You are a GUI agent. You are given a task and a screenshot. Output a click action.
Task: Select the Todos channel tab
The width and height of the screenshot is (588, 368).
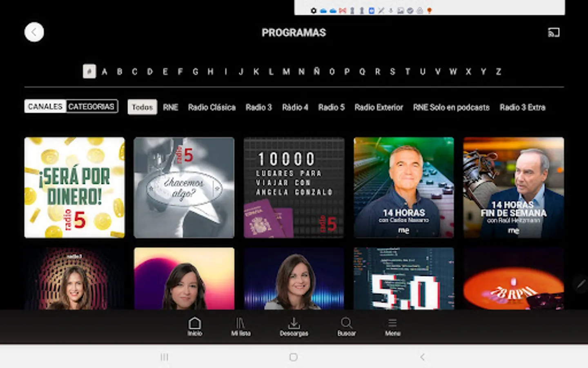click(142, 107)
